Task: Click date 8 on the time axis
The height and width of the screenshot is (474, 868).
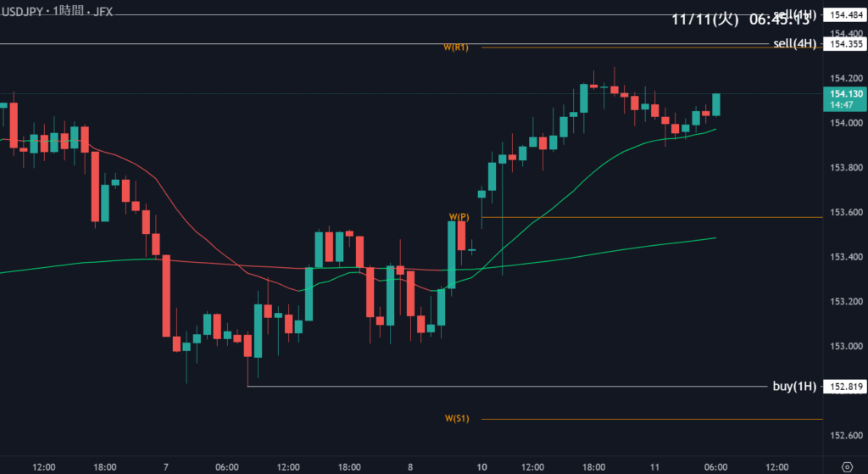Action: click(409, 466)
